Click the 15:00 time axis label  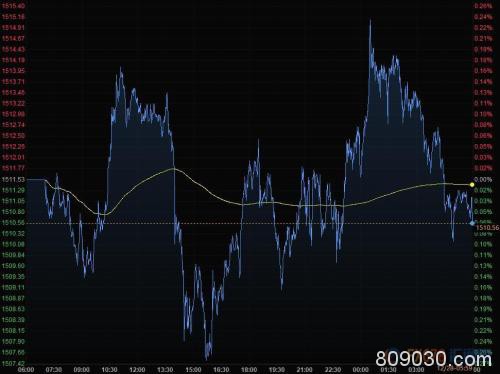pyautogui.click(x=193, y=370)
